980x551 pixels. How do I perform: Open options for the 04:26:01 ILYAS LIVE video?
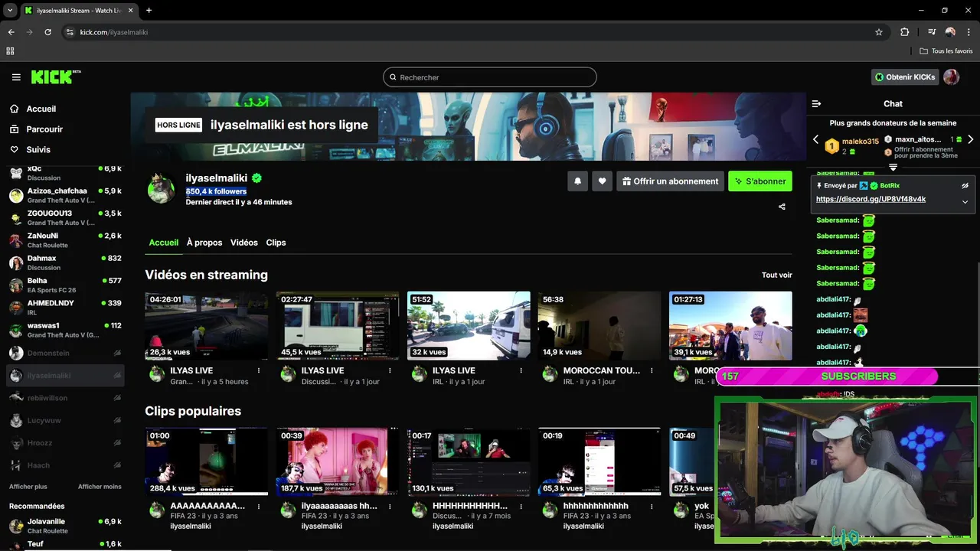coord(259,370)
